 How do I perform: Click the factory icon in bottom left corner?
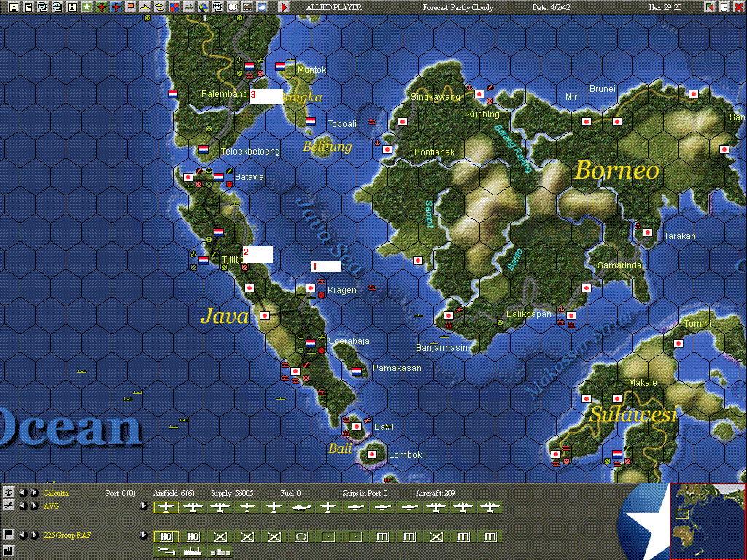[x=8, y=551]
